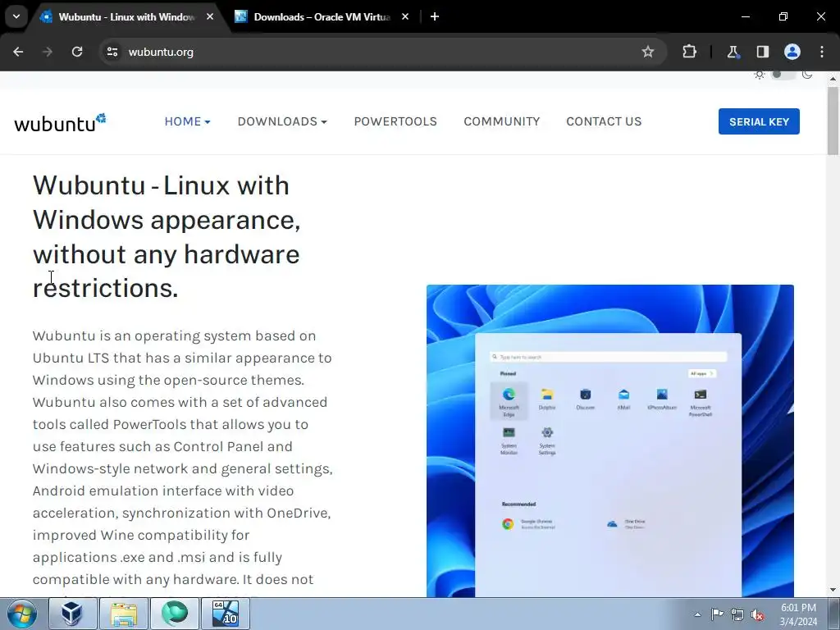The width and height of the screenshot is (840, 630).
Task: Open the clock showing 6:01 PM
Action: click(x=798, y=614)
